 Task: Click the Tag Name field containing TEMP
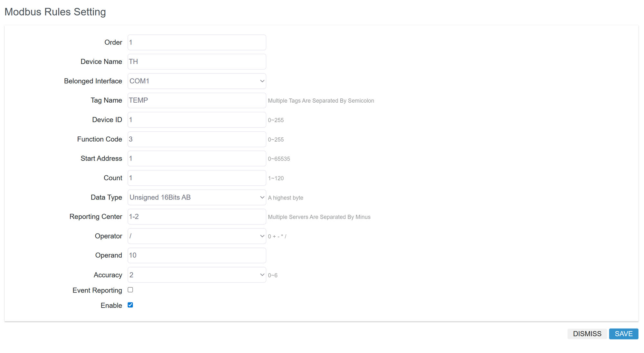[x=197, y=100]
